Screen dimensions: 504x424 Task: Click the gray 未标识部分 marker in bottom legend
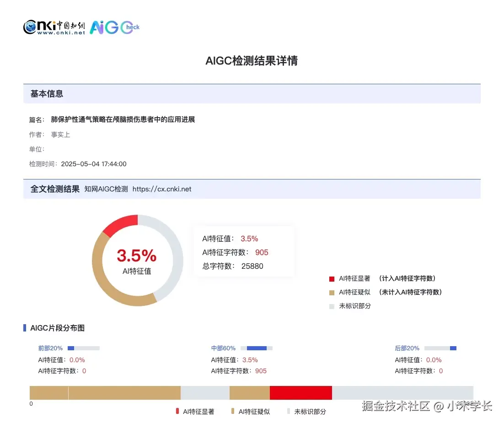[x=288, y=411]
